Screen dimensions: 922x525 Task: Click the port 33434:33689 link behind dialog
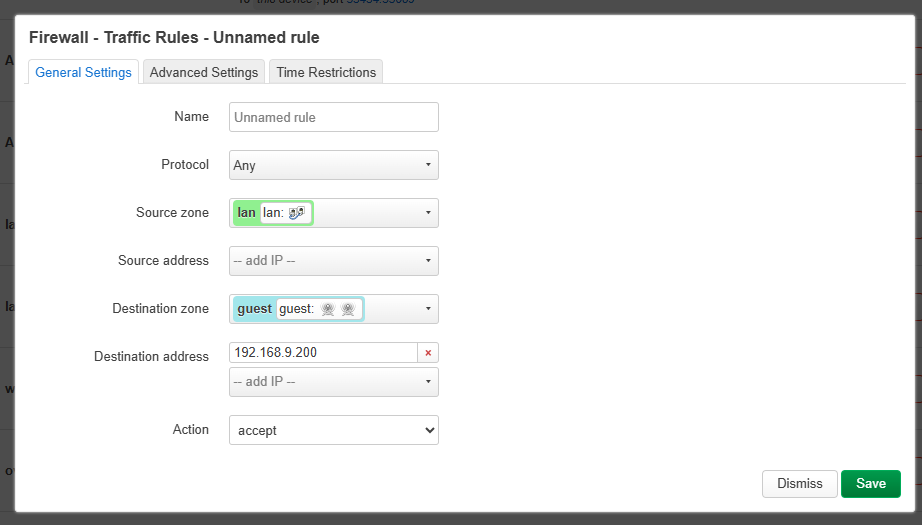click(x=380, y=3)
